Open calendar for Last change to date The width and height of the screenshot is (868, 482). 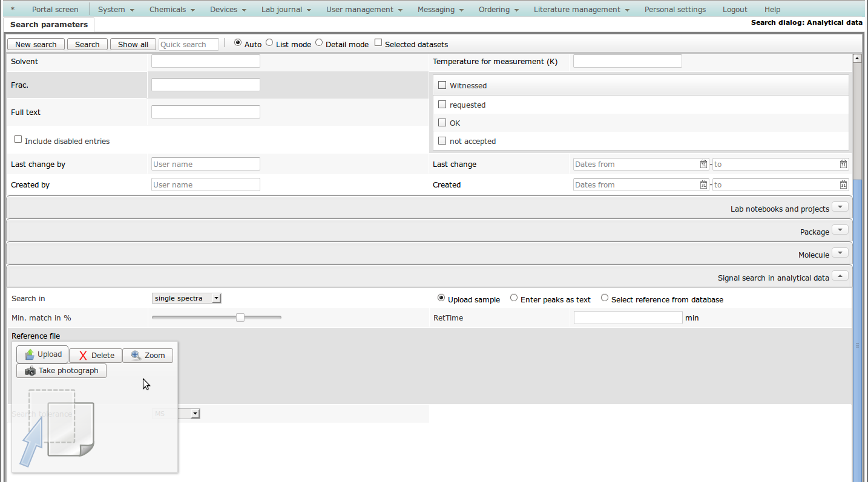[x=843, y=164]
